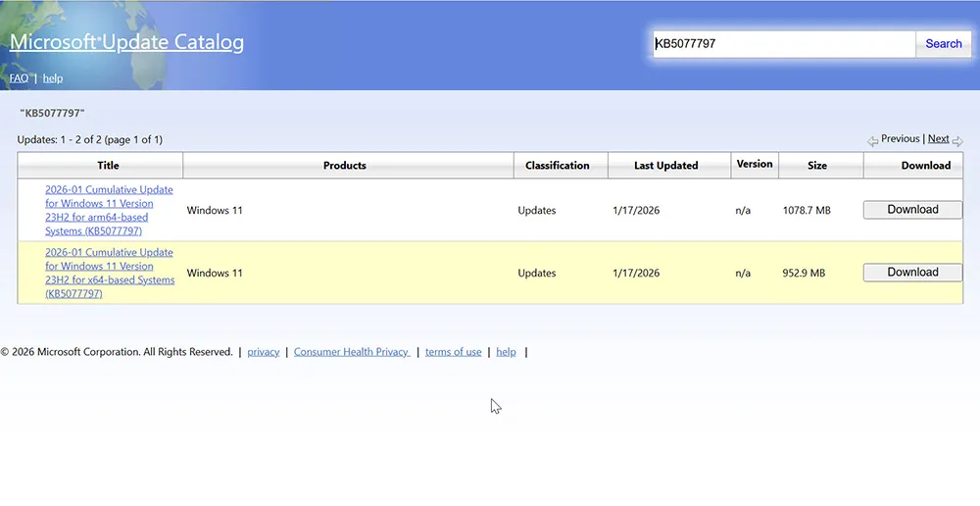Open the help link in footer

pyautogui.click(x=506, y=352)
